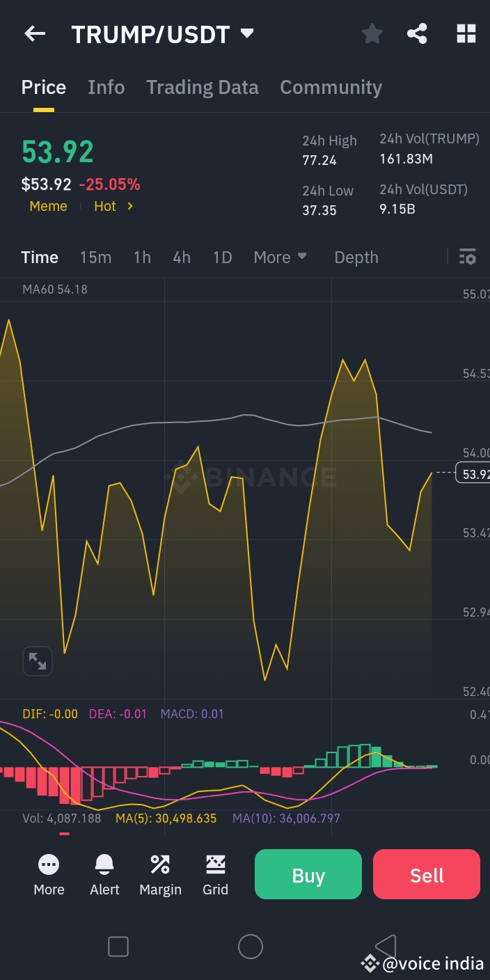Expand tags with the chevron after Hot
The height and width of the screenshot is (980, 490).
point(129,206)
